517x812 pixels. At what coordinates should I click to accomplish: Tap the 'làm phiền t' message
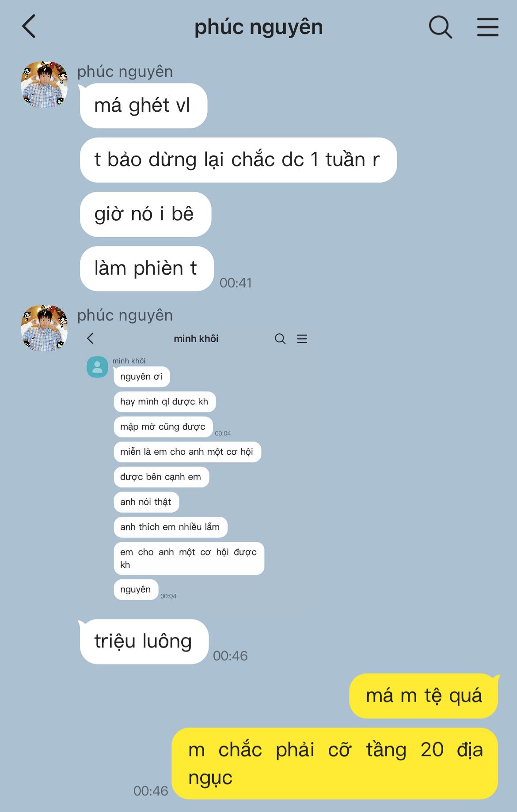[147, 268]
